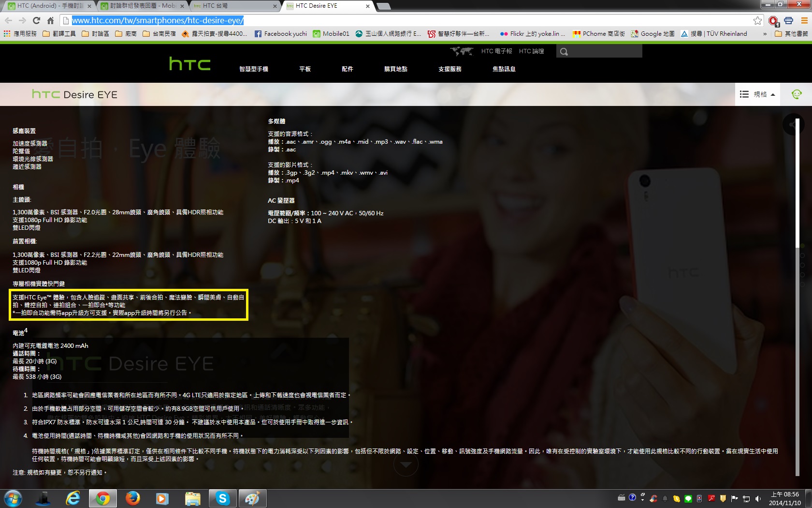Screen dimensions: 812x508
Task: Open Windows Explorer folder in taskbar
Action: 192,498
